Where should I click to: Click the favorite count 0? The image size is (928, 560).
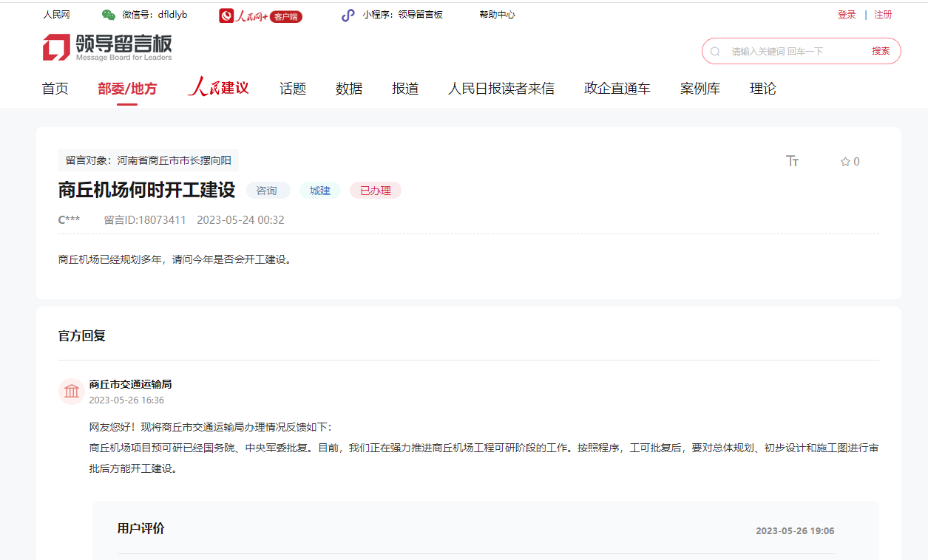tap(856, 162)
